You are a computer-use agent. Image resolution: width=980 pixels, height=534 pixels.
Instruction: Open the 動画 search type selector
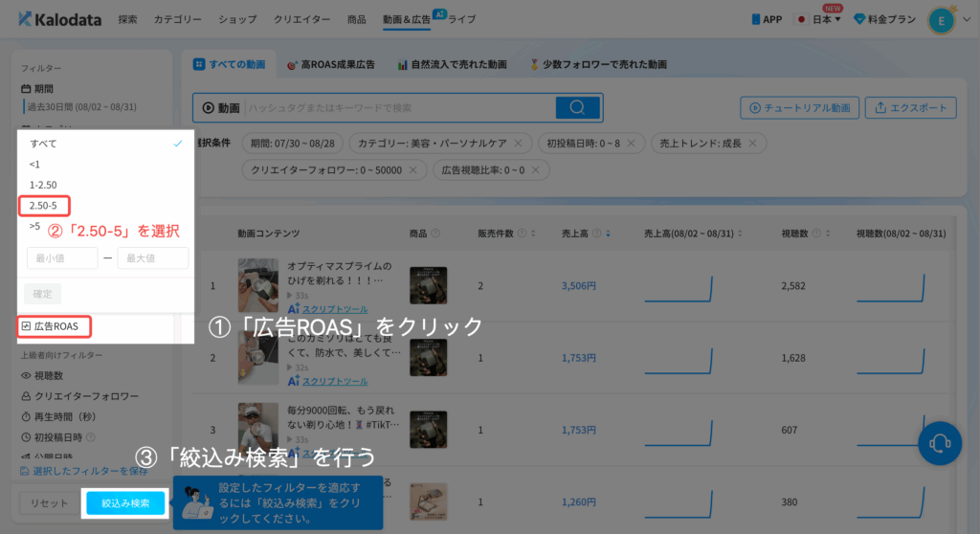tap(221, 108)
